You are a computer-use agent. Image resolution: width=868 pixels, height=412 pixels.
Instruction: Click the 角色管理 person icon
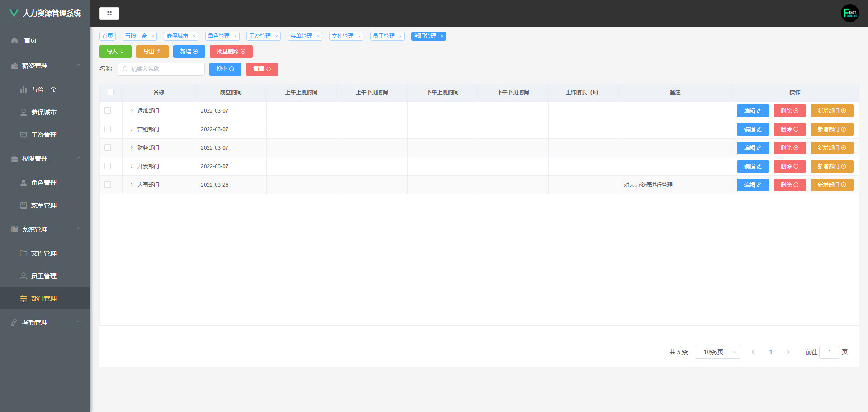click(24, 183)
